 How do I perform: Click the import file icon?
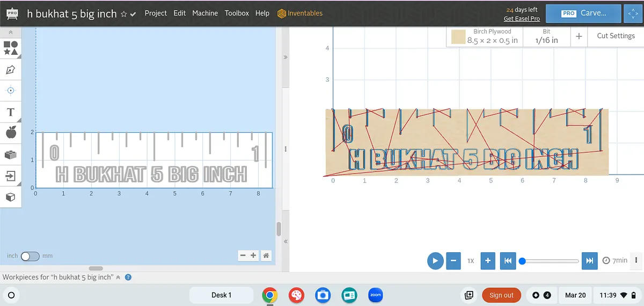11,176
